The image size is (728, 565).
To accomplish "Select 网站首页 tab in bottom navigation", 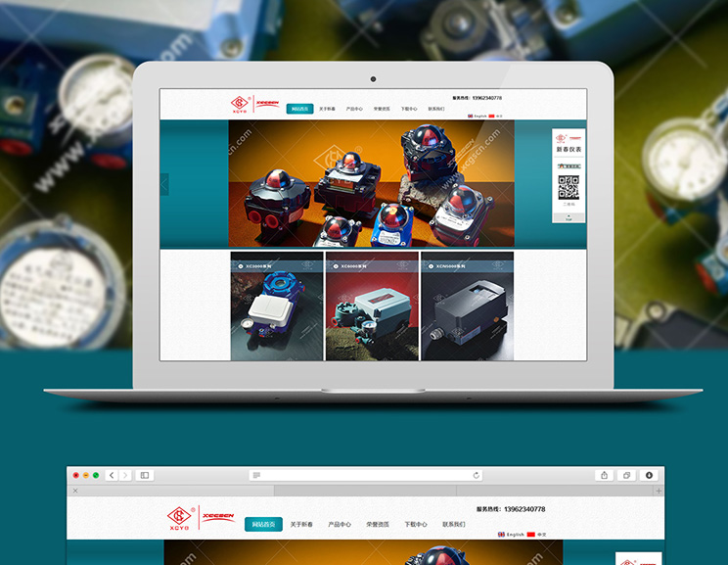I will pyautogui.click(x=263, y=525).
